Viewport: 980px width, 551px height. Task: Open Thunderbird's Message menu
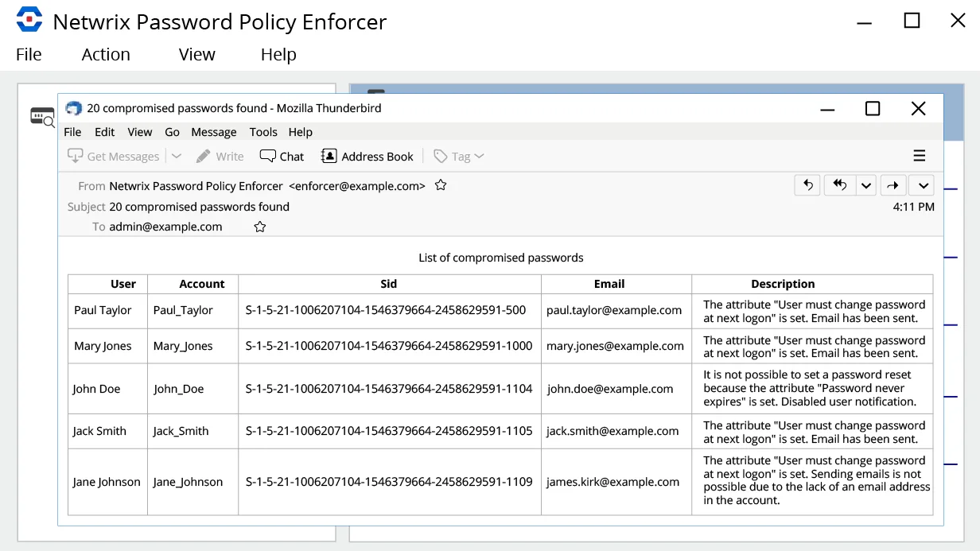[214, 132]
